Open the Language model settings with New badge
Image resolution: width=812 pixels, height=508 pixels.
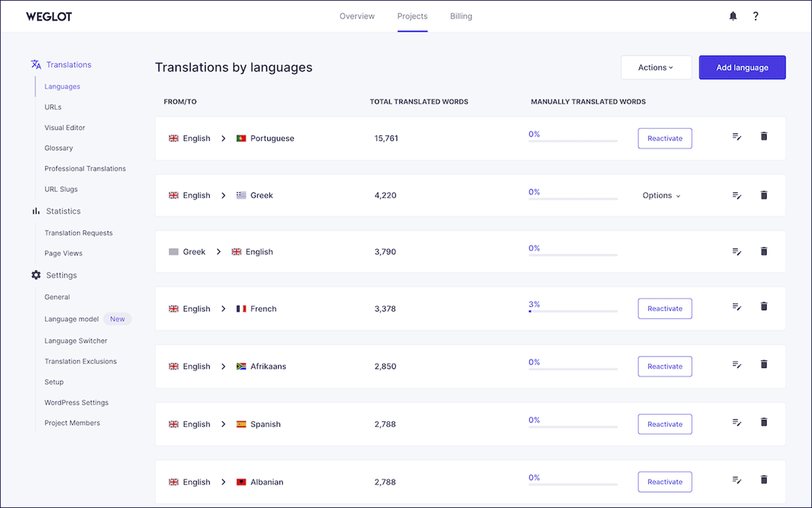point(71,319)
